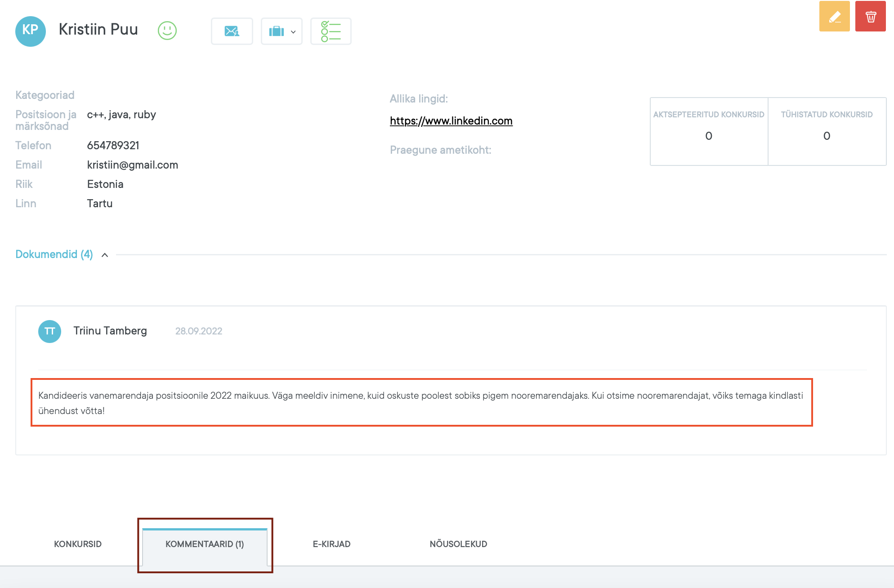Click the send email envelope icon

pyautogui.click(x=232, y=31)
